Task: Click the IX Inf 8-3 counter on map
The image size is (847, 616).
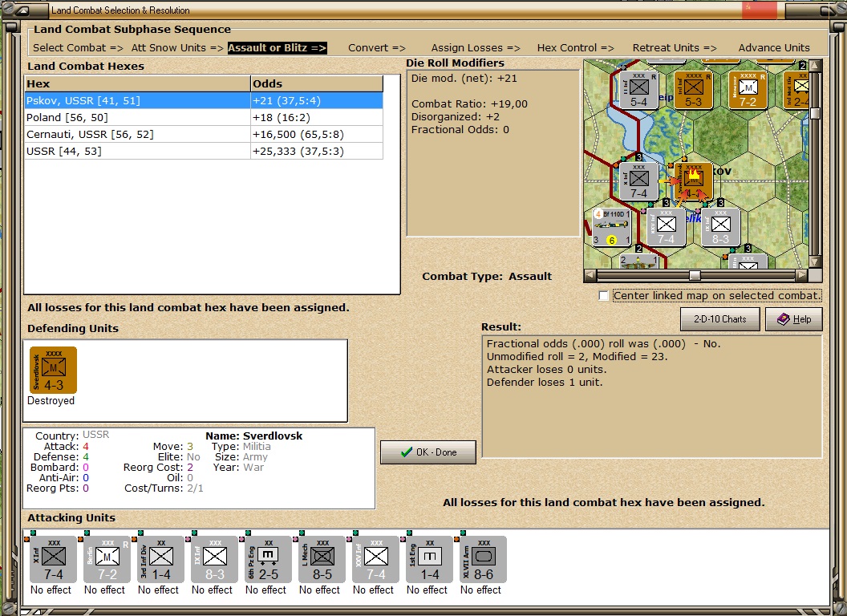Action: tap(720, 228)
